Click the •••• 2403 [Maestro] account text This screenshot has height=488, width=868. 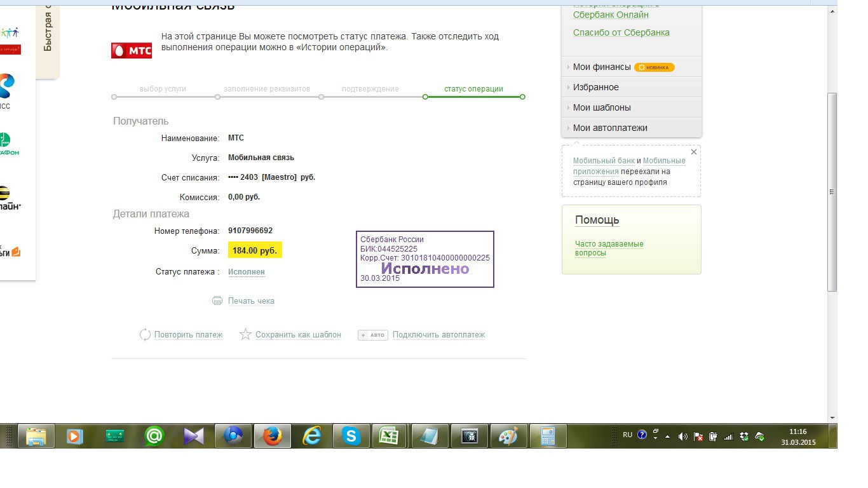[x=271, y=177]
